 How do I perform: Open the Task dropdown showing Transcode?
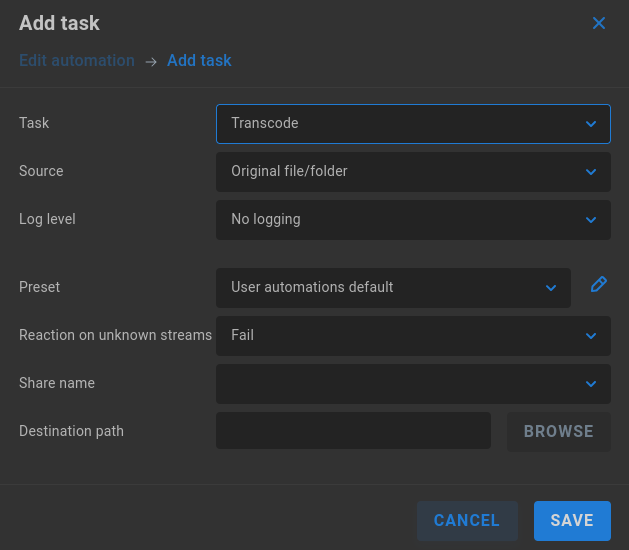(x=413, y=124)
